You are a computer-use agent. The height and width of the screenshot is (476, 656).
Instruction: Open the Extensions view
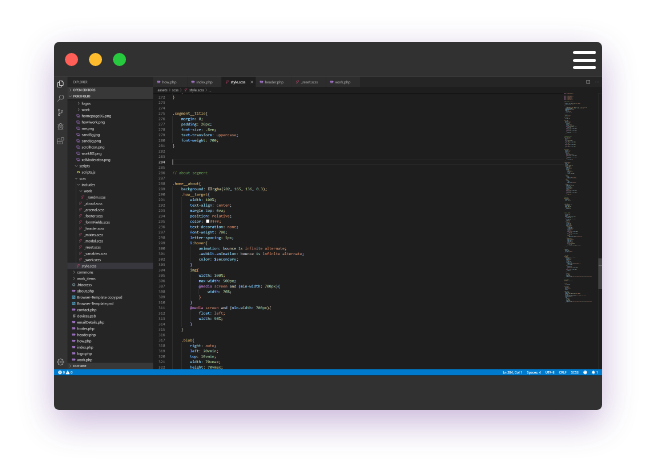(x=61, y=140)
